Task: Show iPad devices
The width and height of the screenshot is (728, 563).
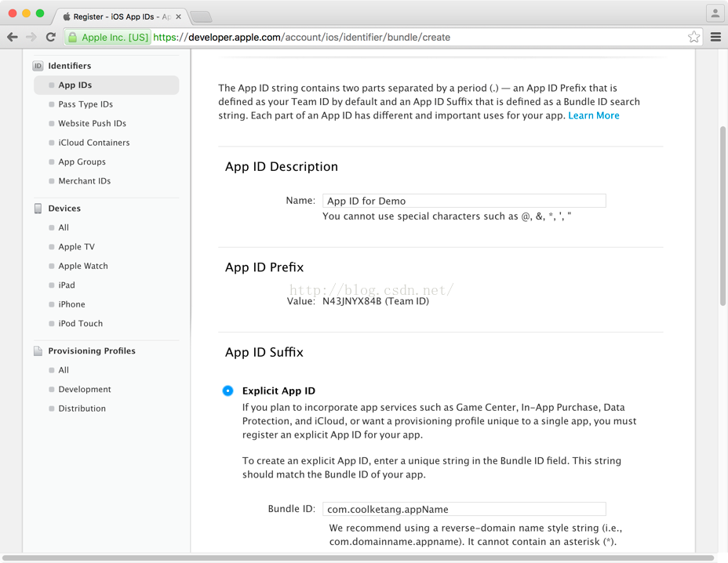Action: tap(67, 285)
